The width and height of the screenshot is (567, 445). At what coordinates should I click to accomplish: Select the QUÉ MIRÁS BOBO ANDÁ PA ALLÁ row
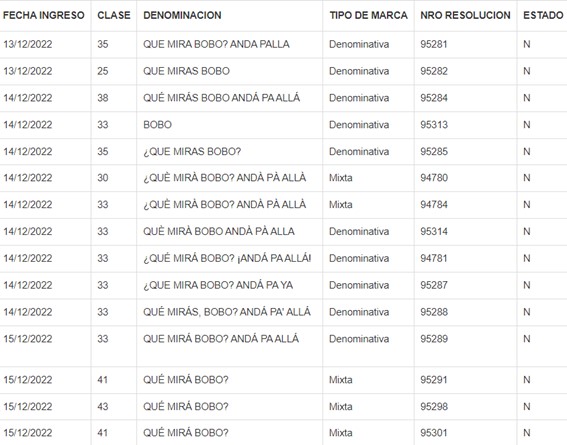(x=284, y=98)
